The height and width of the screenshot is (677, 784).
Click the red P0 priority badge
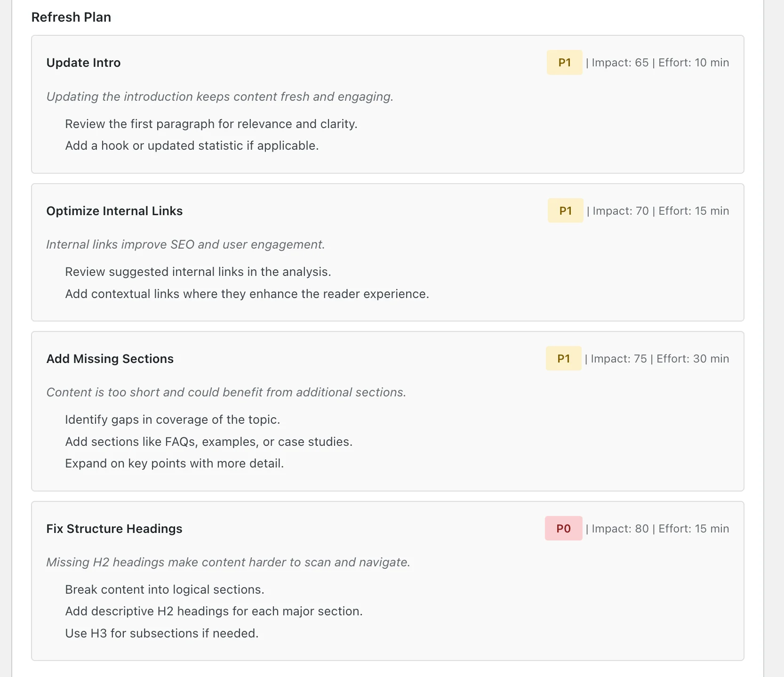563,529
